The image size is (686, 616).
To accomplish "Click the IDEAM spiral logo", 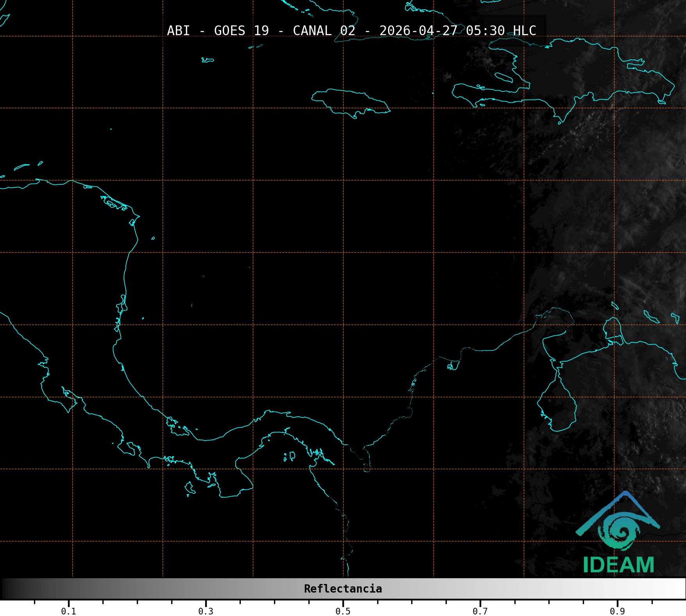I will pyautogui.click(x=620, y=532).
